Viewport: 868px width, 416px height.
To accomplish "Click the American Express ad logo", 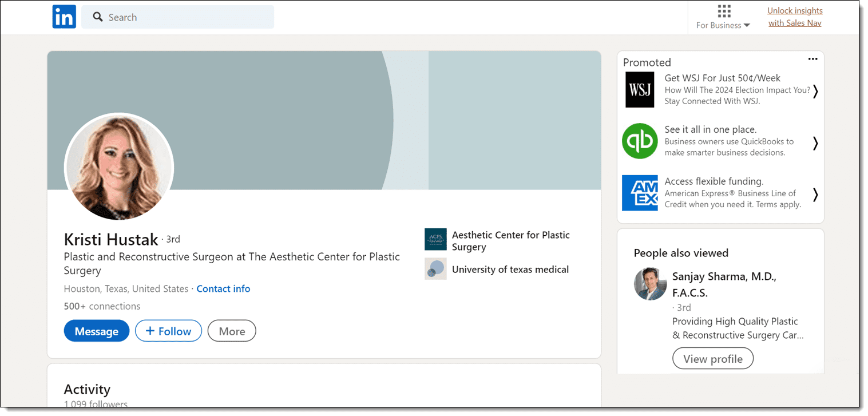I will click(640, 193).
